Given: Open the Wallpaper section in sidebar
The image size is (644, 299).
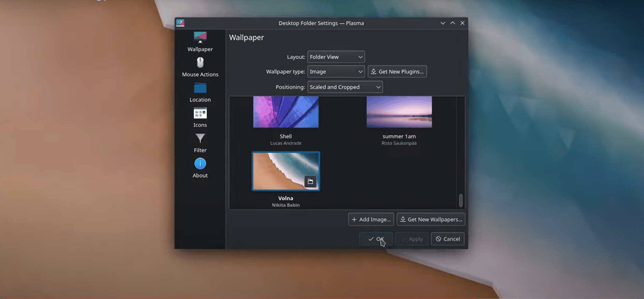Looking at the screenshot, I should tap(200, 42).
